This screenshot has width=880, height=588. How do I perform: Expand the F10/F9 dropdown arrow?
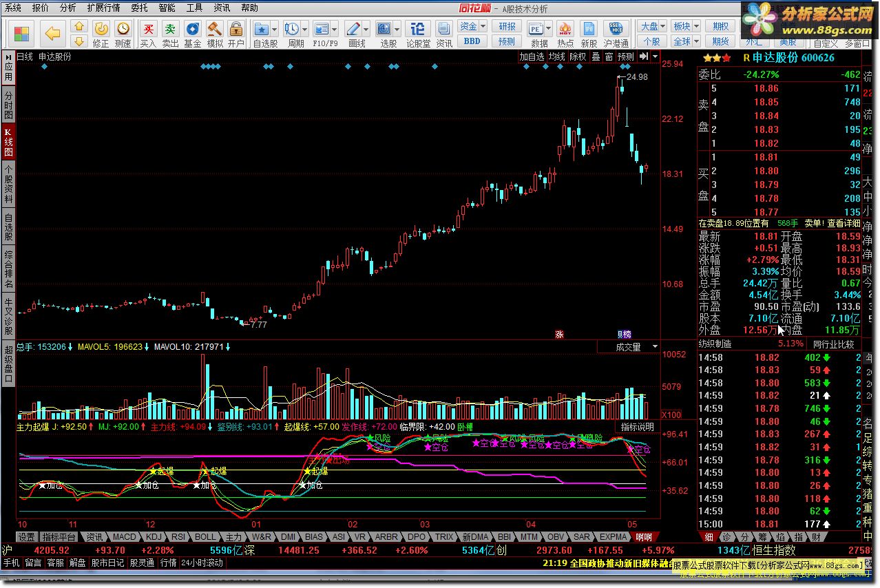pos(335,29)
